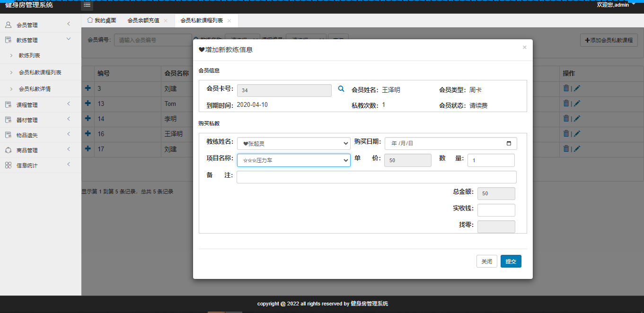The image size is (644, 313).
Task: Click the 商品管理 icon in sidebar
Action: [x=8, y=150]
